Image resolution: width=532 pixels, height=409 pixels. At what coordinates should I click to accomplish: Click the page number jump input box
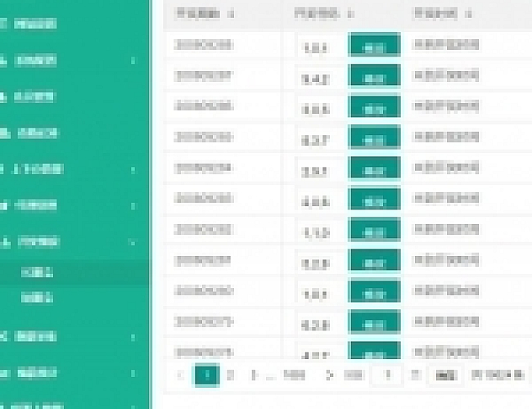[387, 375]
